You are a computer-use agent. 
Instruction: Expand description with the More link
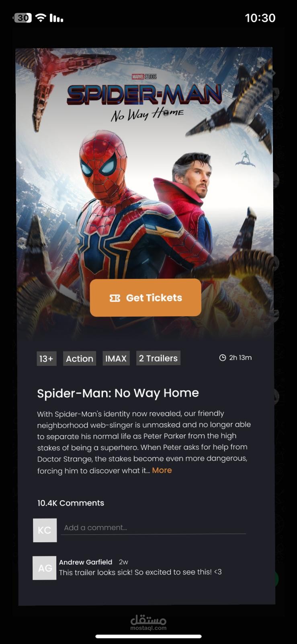[162, 470]
